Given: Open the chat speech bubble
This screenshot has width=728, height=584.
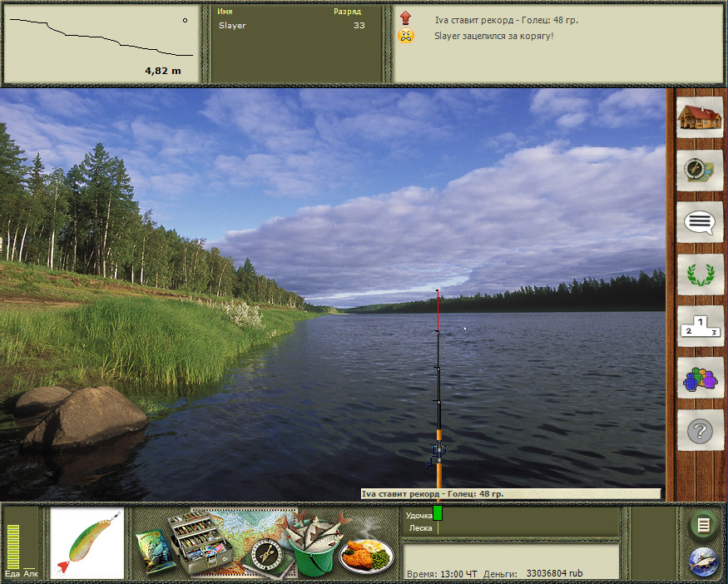Looking at the screenshot, I should pyautogui.click(x=699, y=222).
